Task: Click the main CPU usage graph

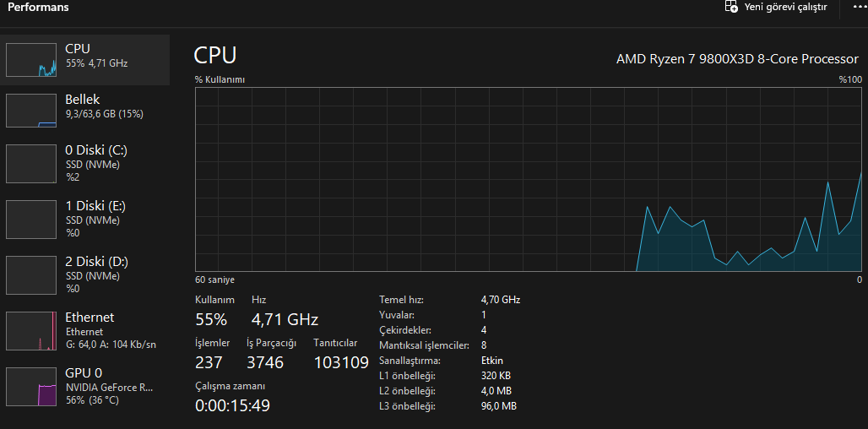Action: pyautogui.click(x=529, y=179)
